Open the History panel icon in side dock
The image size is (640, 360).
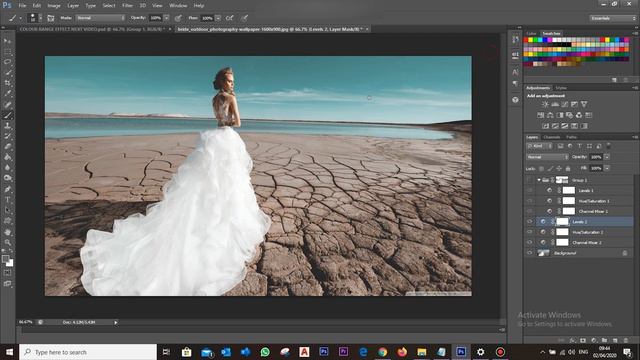tap(516, 39)
